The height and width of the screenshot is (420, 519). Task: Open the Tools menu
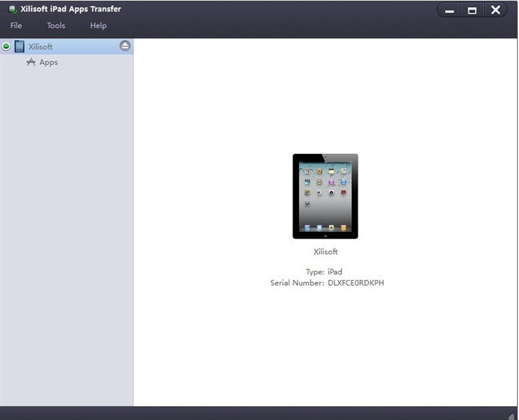[x=56, y=26]
